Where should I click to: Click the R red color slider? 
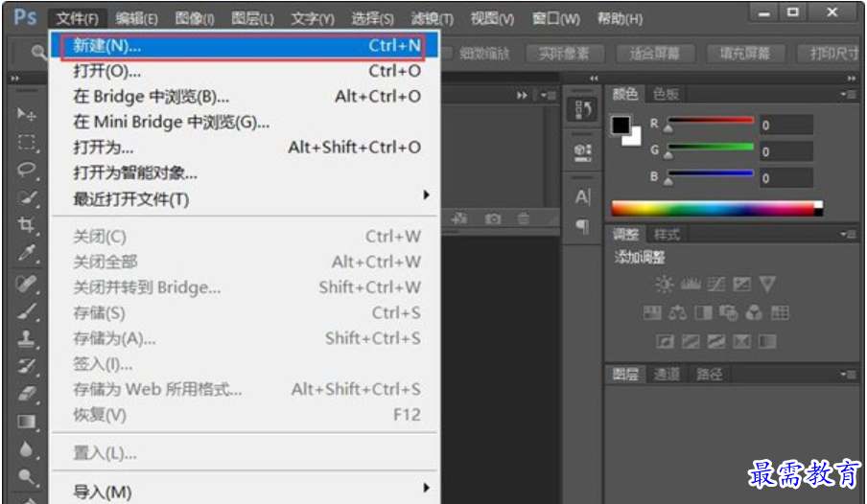tap(711, 120)
